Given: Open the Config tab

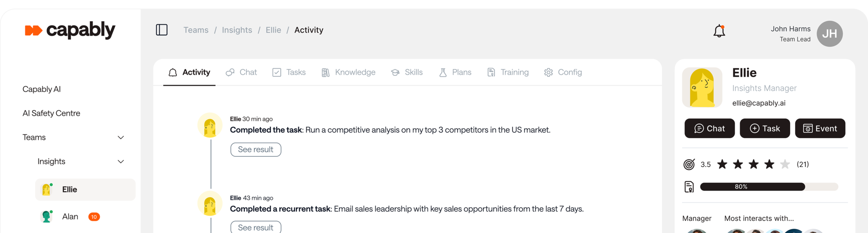Looking at the screenshot, I should point(563,72).
